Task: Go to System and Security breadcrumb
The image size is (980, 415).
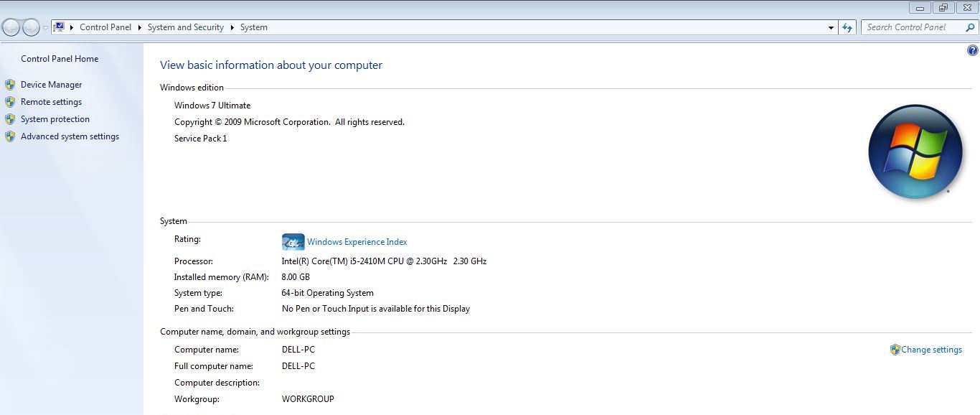Action: [186, 27]
